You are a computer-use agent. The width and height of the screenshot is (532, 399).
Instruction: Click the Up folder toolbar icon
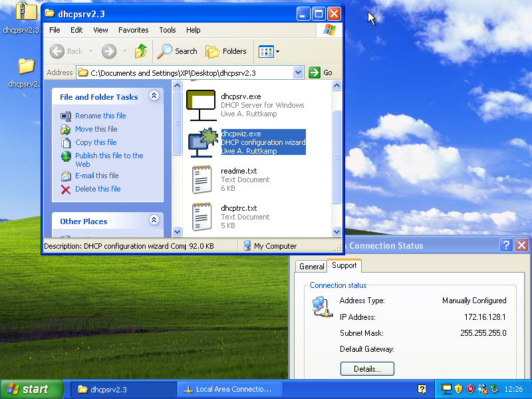pyautogui.click(x=141, y=51)
